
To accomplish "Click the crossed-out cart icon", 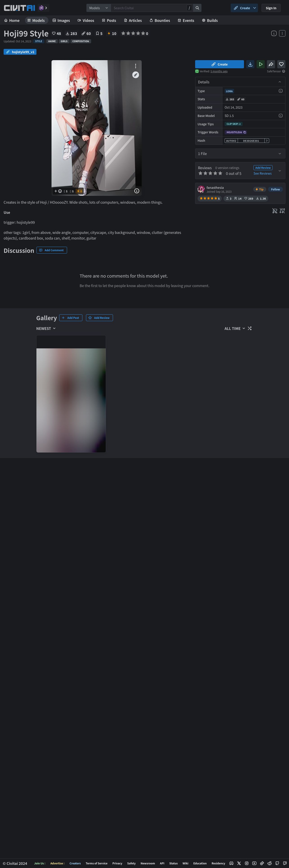I will (275, 211).
